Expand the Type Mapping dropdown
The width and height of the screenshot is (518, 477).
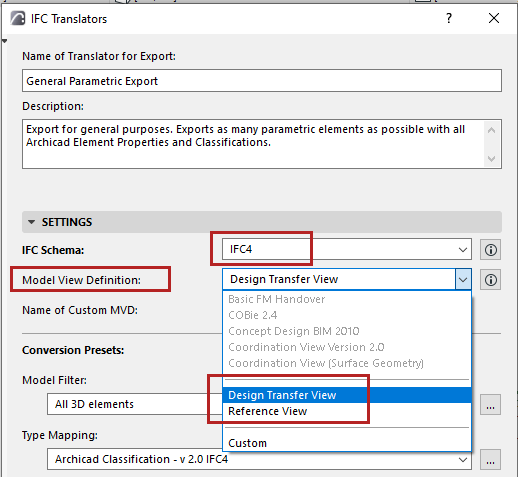tap(463, 460)
